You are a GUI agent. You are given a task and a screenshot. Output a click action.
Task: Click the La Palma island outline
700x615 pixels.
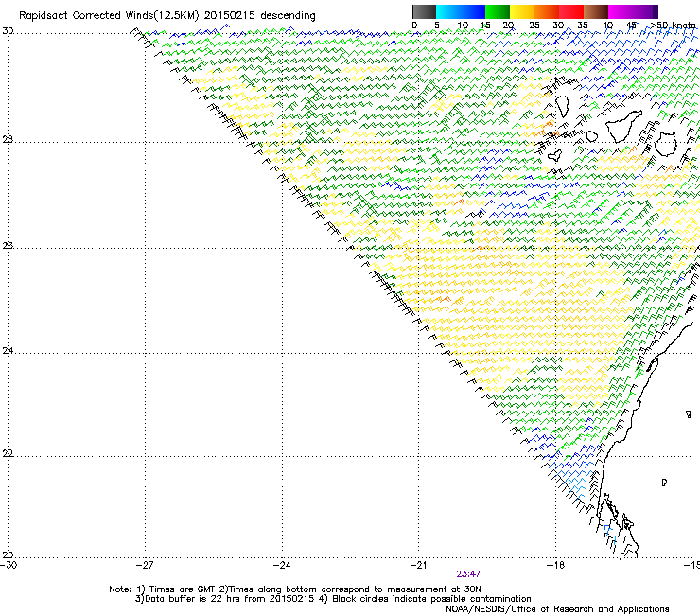pyautogui.click(x=563, y=107)
